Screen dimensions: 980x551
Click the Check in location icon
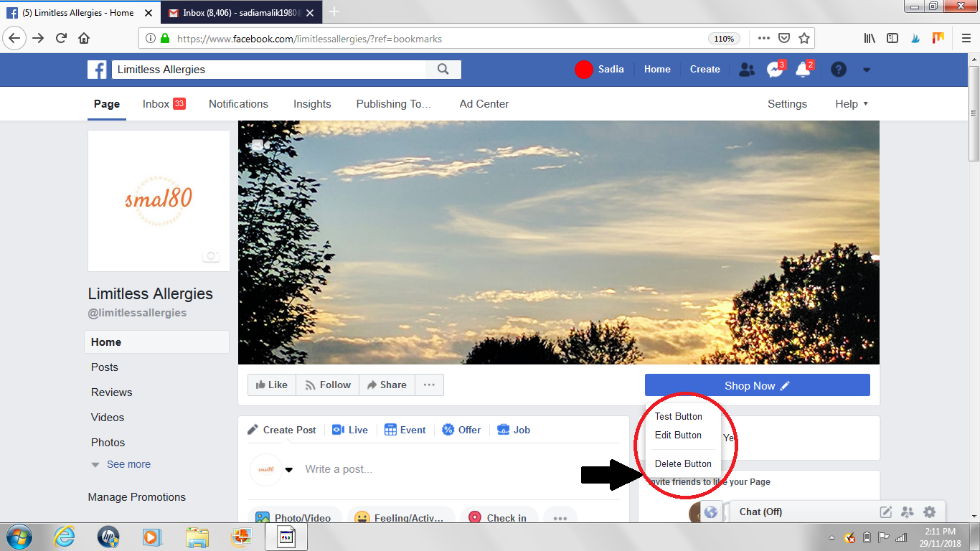coord(474,517)
